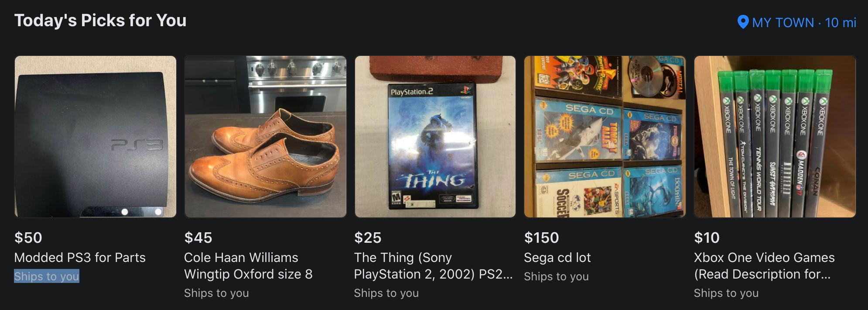
Task: Click Ships to you under Sega cd lot
Action: [x=556, y=276]
